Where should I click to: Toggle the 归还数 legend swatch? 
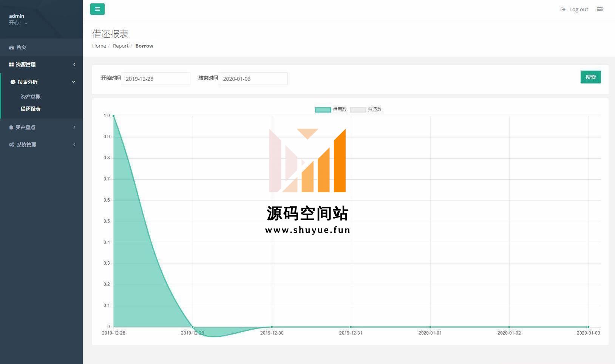(358, 110)
